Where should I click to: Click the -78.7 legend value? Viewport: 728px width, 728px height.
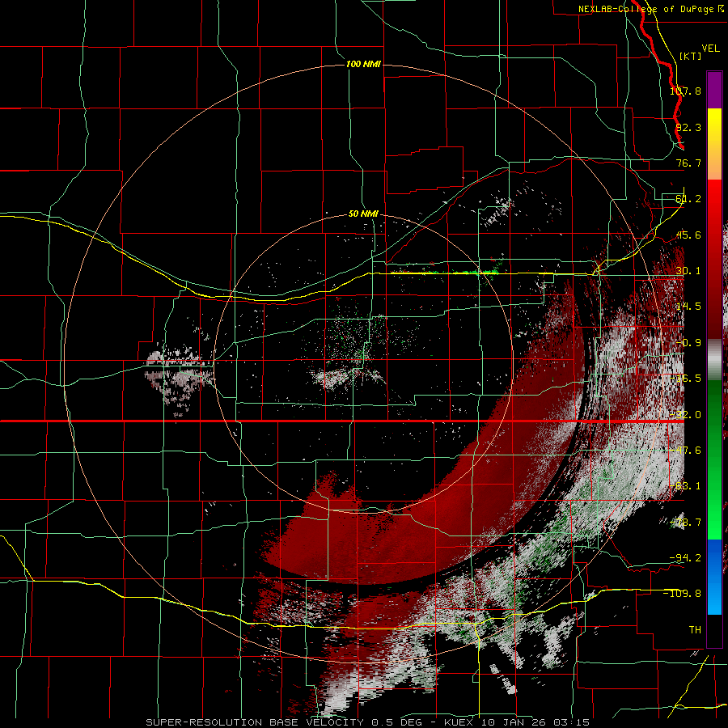[x=685, y=523]
